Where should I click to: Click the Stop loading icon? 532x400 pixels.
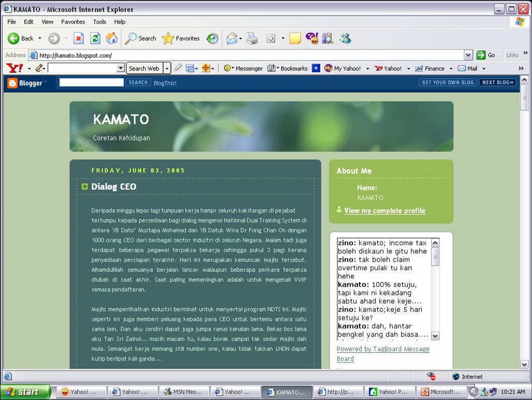click(78, 38)
